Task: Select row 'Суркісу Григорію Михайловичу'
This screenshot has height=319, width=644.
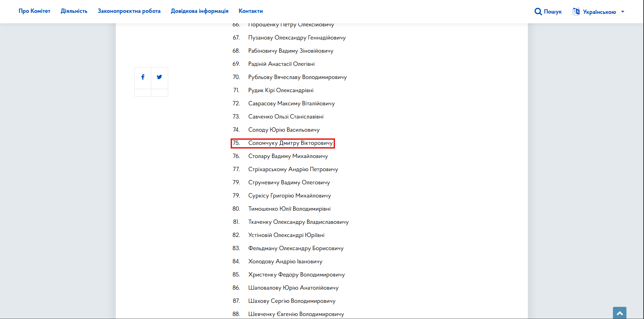Action: (289, 196)
